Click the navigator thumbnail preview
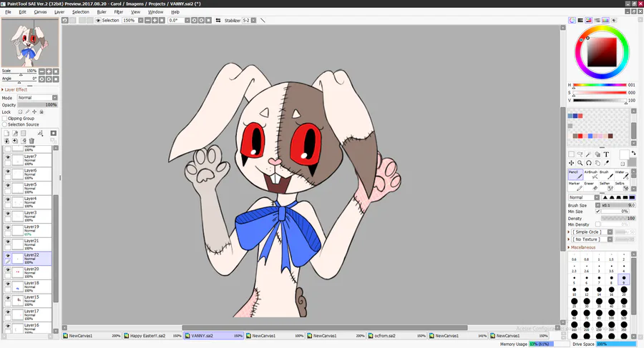The width and height of the screenshot is (644, 348). pos(29,42)
